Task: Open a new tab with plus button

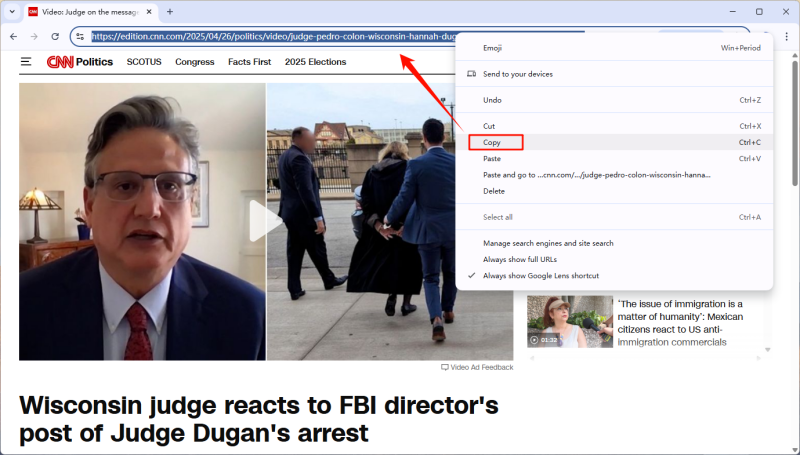Action: coord(170,11)
